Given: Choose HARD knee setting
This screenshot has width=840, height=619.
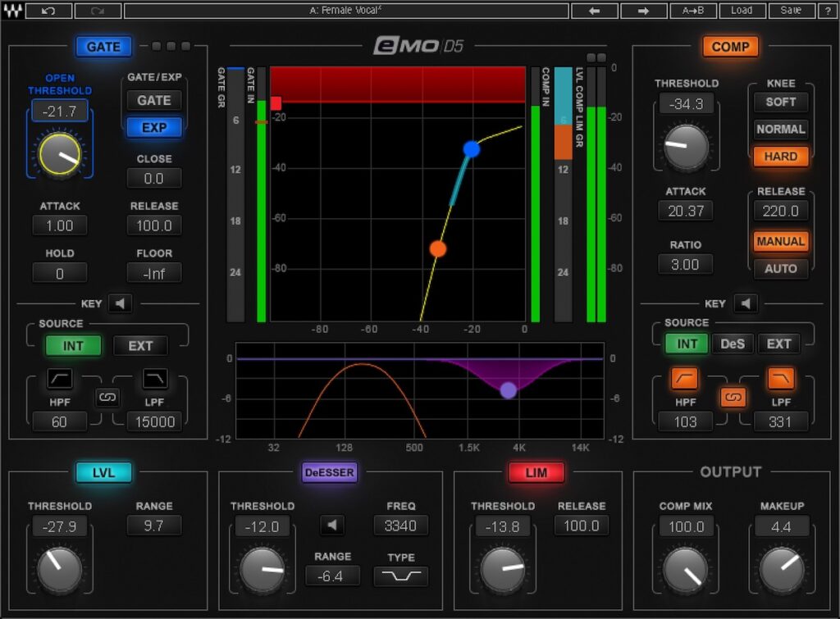Looking at the screenshot, I should click(781, 157).
